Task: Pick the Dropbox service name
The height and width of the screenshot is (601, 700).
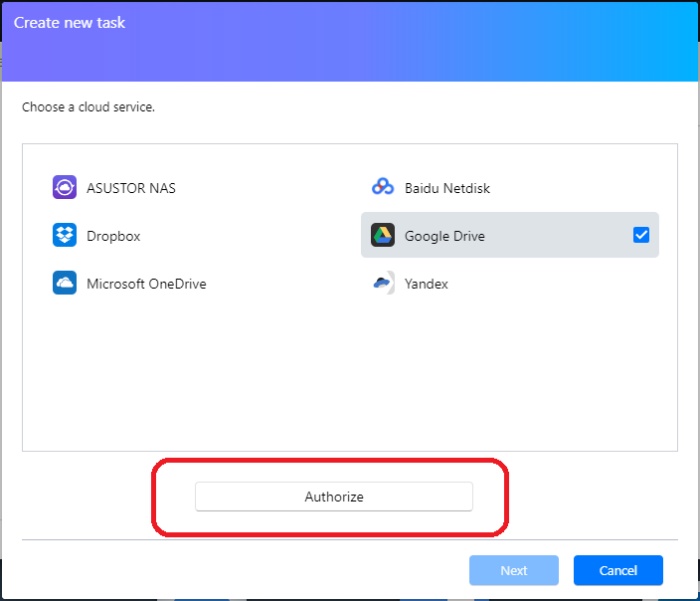Action: [x=113, y=237]
